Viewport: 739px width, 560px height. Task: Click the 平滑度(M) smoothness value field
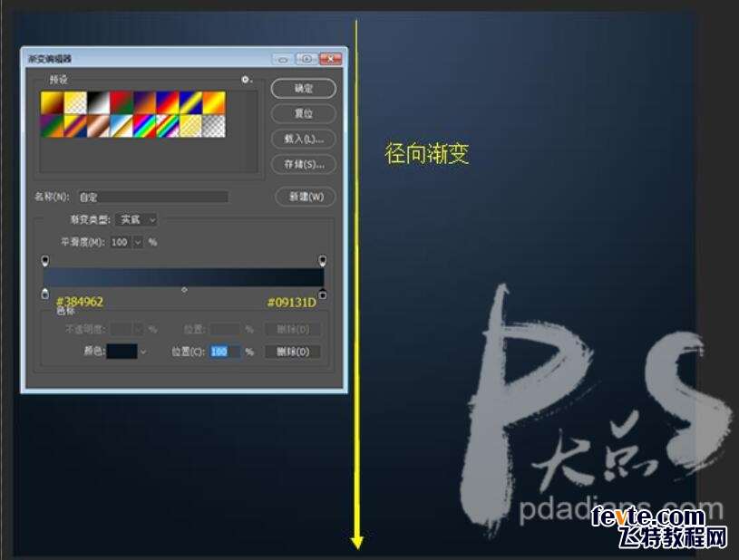pyautogui.click(x=121, y=242)
